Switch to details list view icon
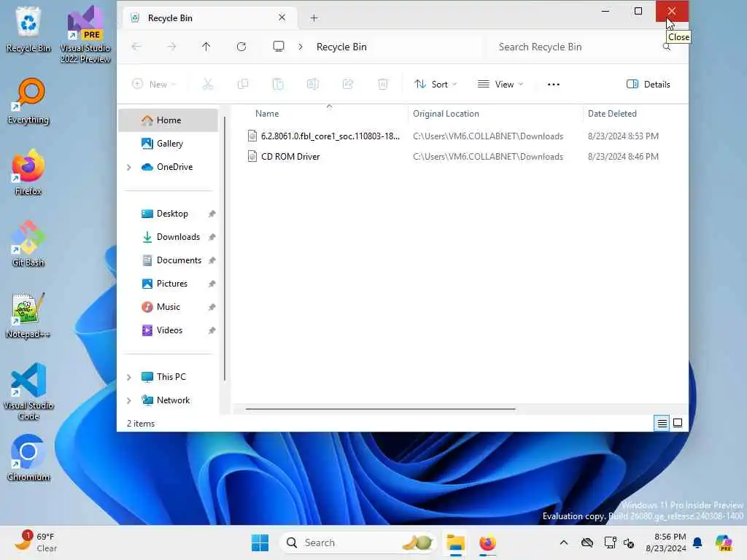 click(662, 423)
